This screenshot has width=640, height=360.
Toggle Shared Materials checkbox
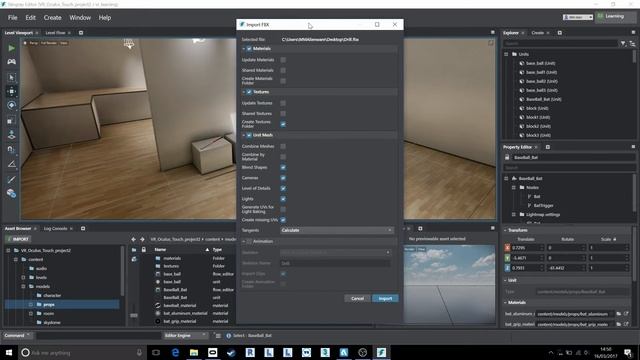pyautogui.click(x=283, y=71)
